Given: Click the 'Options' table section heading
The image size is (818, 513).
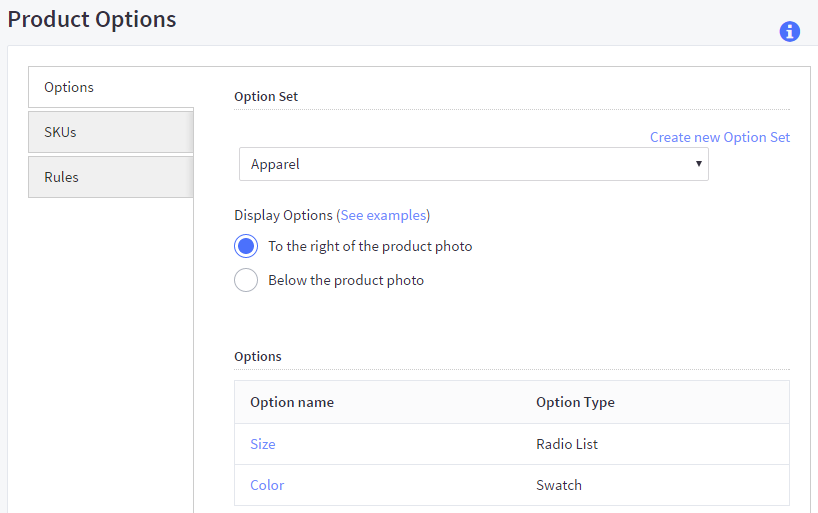Looking at the screenshot, I should pyautogui.click(x=258, y=356).
